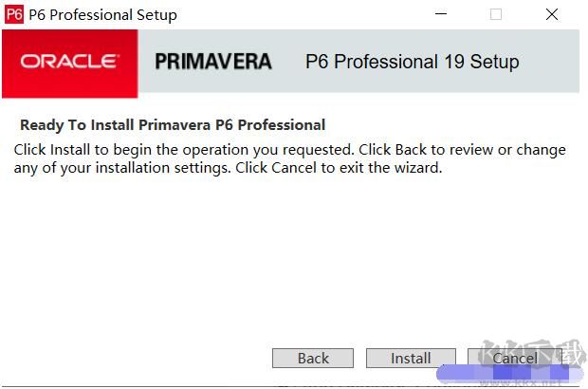The height and width of the screenshot is (389, 588).
Task: Click the "P6 Professional 19 Setup" banner heading
Action: pos(412,62)
